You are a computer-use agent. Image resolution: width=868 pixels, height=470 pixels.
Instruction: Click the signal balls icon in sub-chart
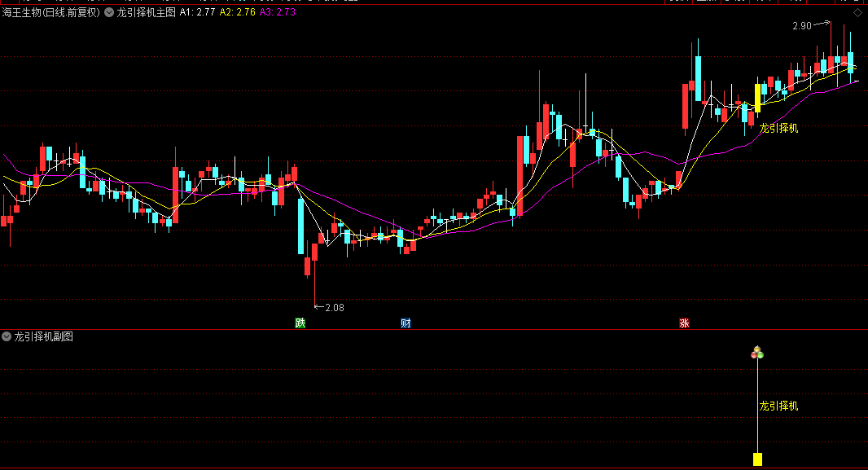(757, 352)
